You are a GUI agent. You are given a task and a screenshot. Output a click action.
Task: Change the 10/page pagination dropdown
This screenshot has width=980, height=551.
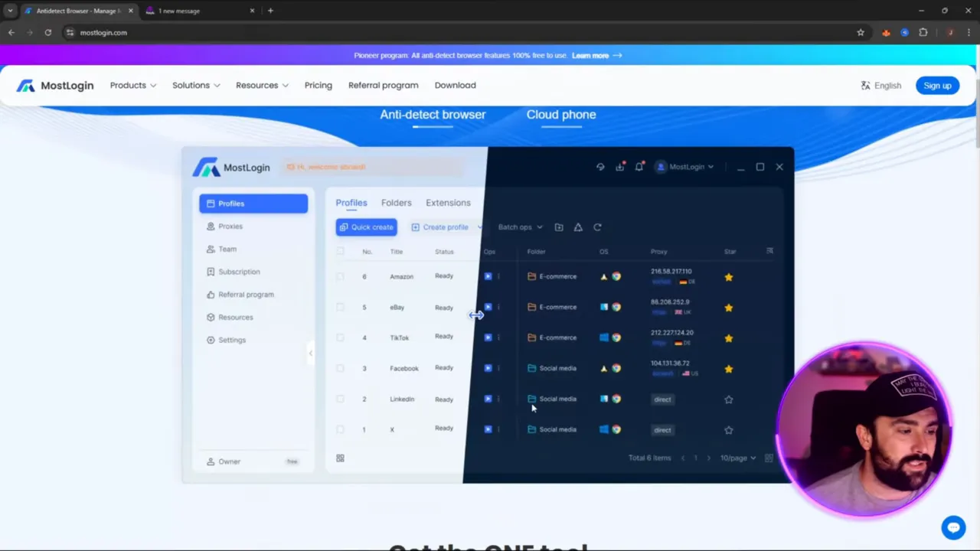coord(737,458)
